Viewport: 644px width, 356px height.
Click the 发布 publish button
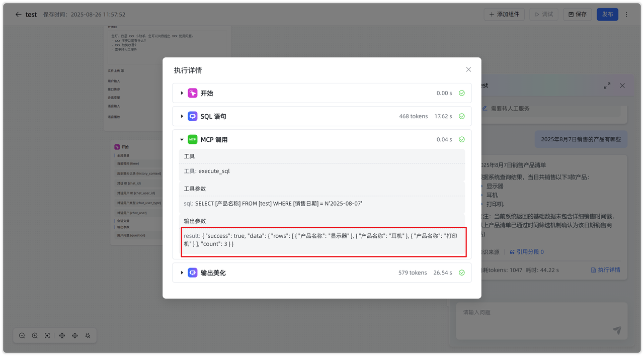(x=607, y=15)
